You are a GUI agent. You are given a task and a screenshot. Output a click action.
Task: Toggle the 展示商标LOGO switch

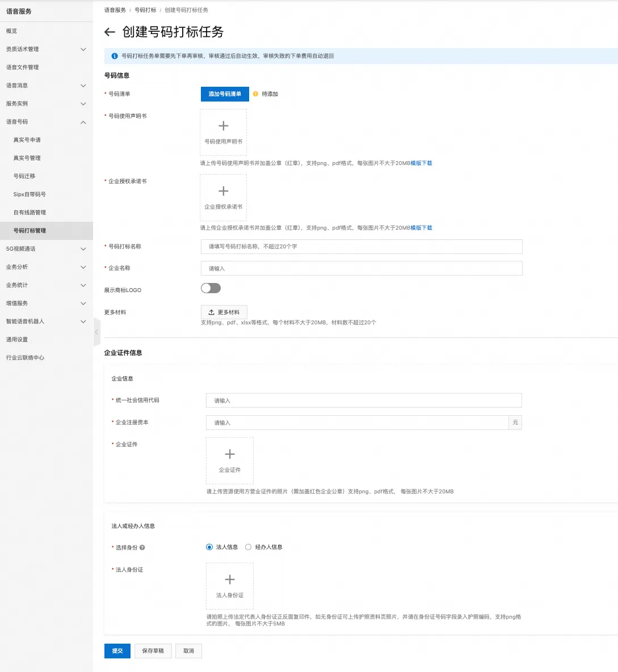coord(211,289)
